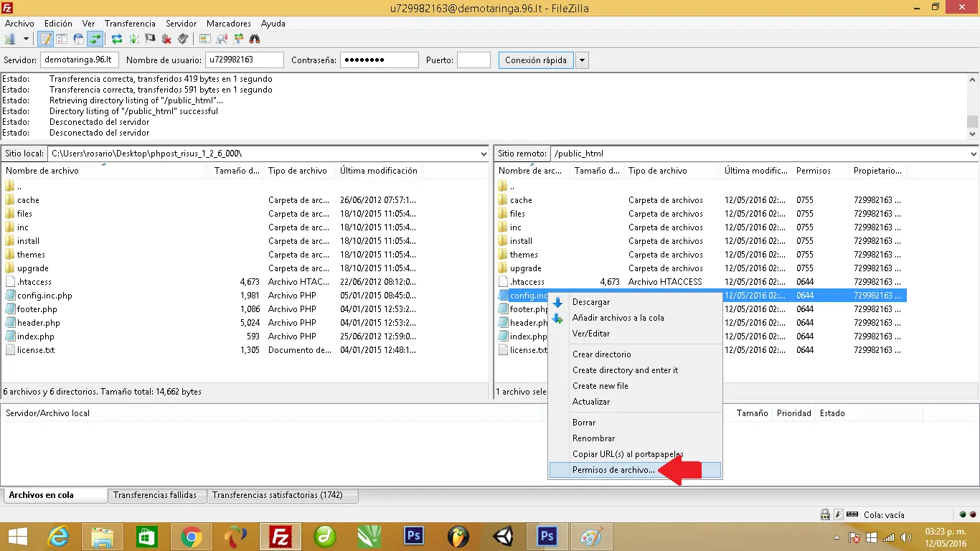The image size is (980, 551).
Task: Select install folder in remote pane
Action: pyautogui.click(x=521, y=241)
